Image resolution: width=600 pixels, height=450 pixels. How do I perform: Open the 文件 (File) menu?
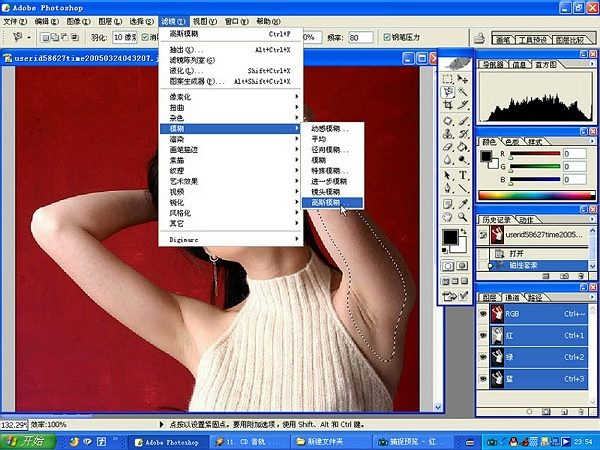(x=15, y=21)
